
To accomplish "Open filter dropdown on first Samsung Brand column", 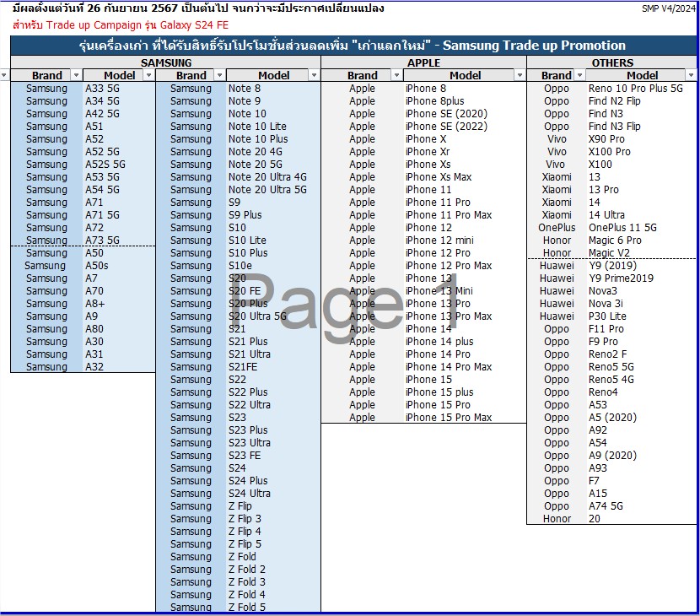I will (x=77, y=75).
